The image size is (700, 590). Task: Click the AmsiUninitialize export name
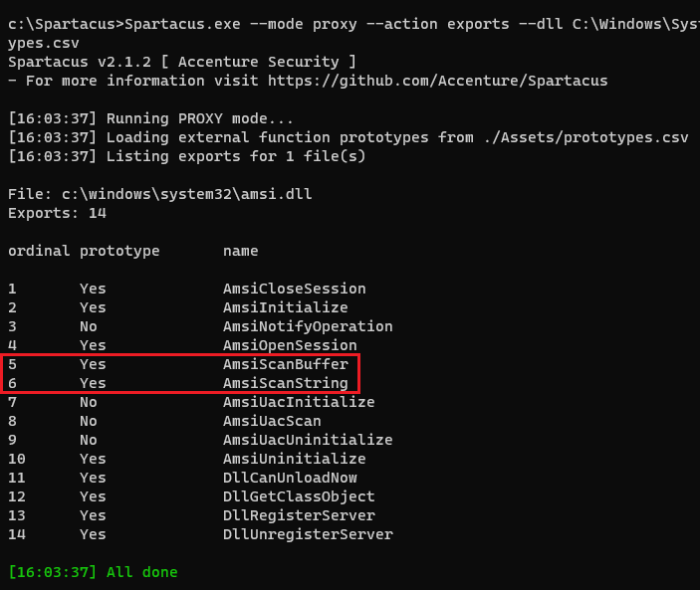[295, 459]
